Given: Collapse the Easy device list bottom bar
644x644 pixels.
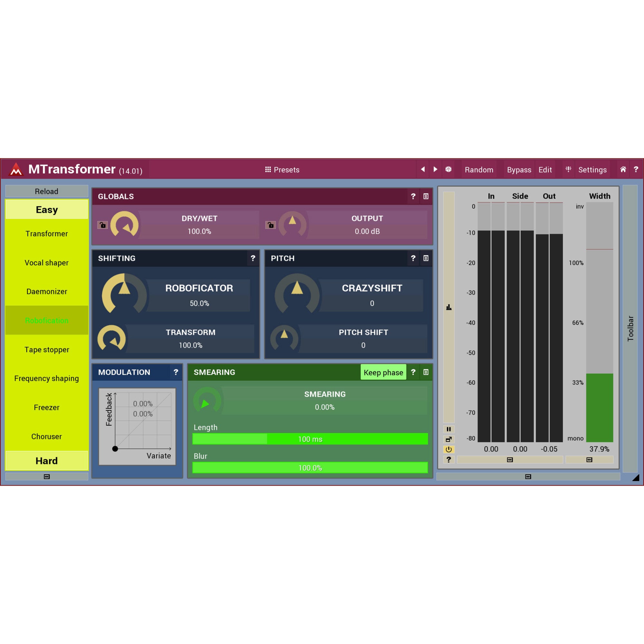Looking at the screenshot, I should click(x=47, y=477).
